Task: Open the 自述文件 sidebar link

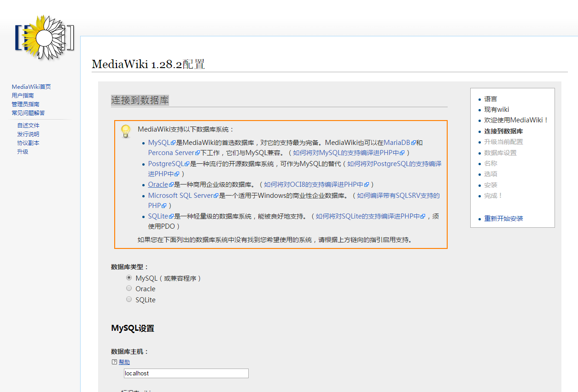Action: tap(28, 125)
